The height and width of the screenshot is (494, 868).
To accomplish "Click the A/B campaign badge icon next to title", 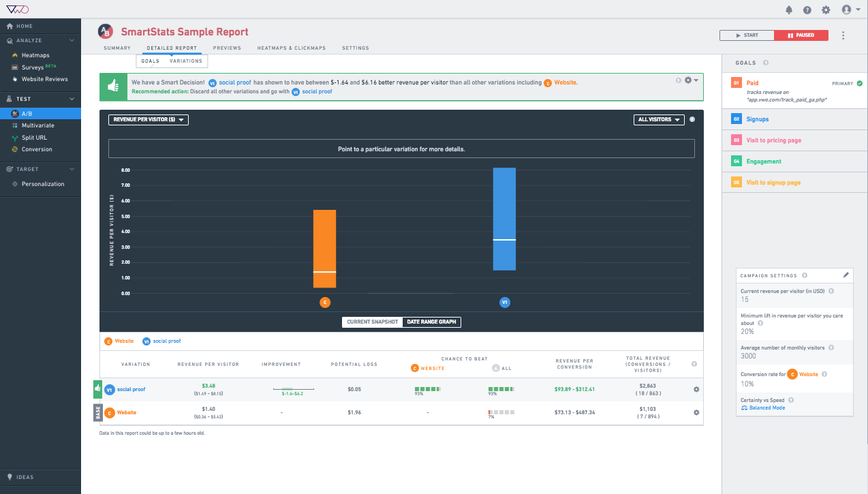I will pyautogui.click(x=105, y=31).
